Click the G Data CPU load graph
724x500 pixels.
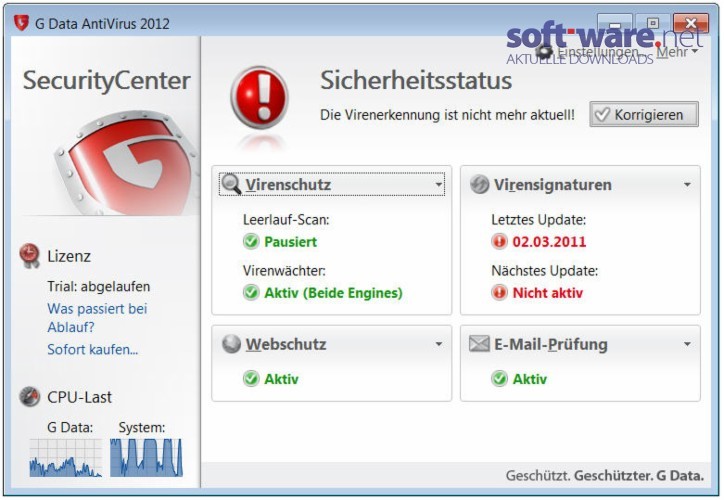(66, 458)
